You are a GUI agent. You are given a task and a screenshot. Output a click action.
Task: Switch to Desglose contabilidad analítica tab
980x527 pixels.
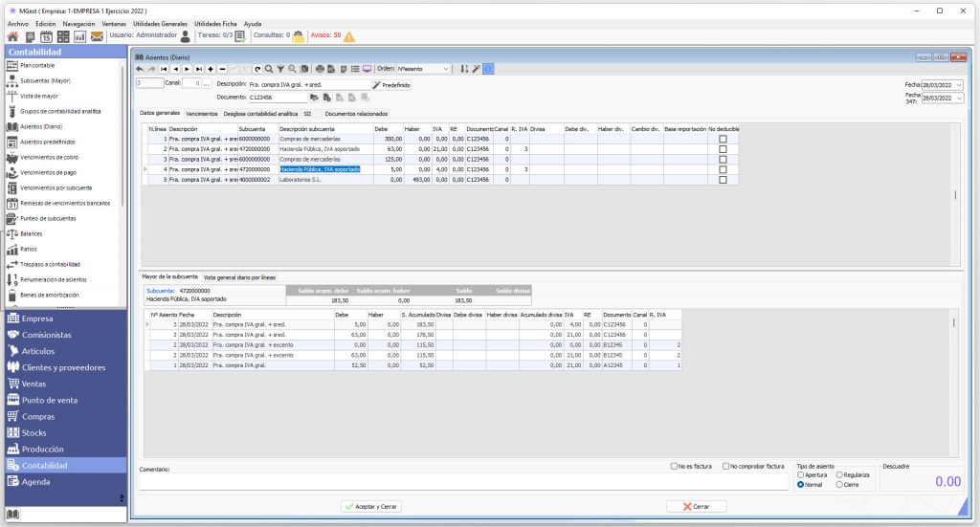click(x=260, y=114)
